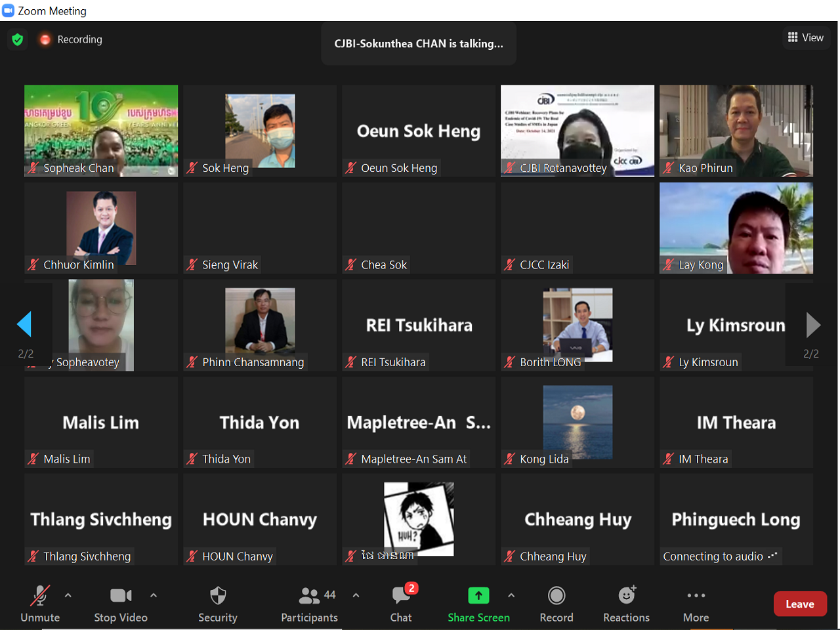Expand audio options arrow beside Unmute
The width and height of the screenshot is (840, 630).
68,595
